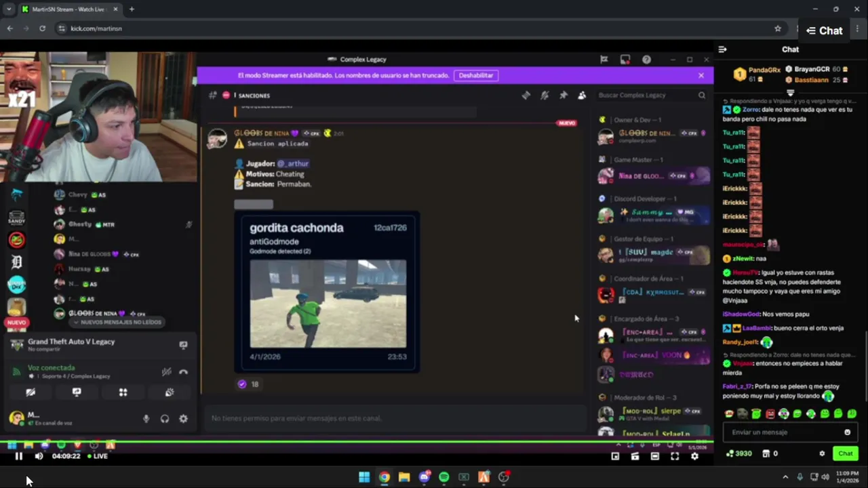This screenshot has width=868, height=488.
Task: Open chat settings gear beside Chat button
Action: [822, 453]
